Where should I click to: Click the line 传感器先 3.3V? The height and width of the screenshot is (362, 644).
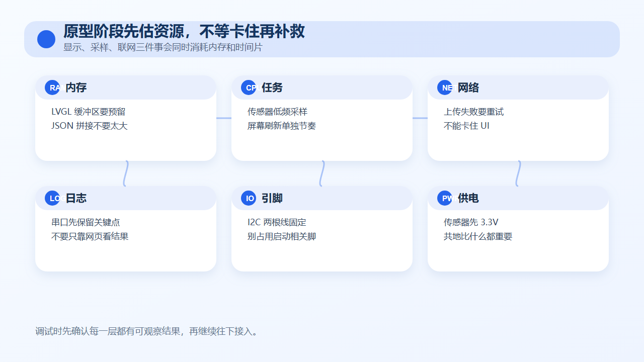[x=471, y=222]
